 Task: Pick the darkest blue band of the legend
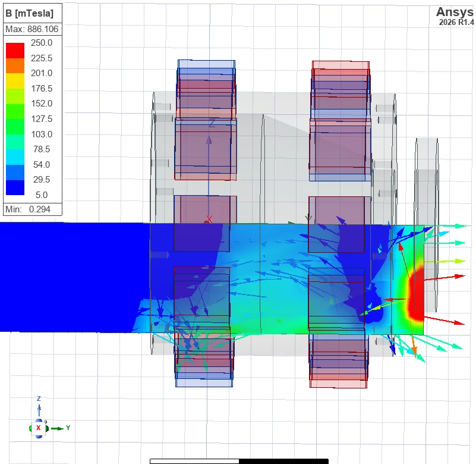[x=15, y=187]
